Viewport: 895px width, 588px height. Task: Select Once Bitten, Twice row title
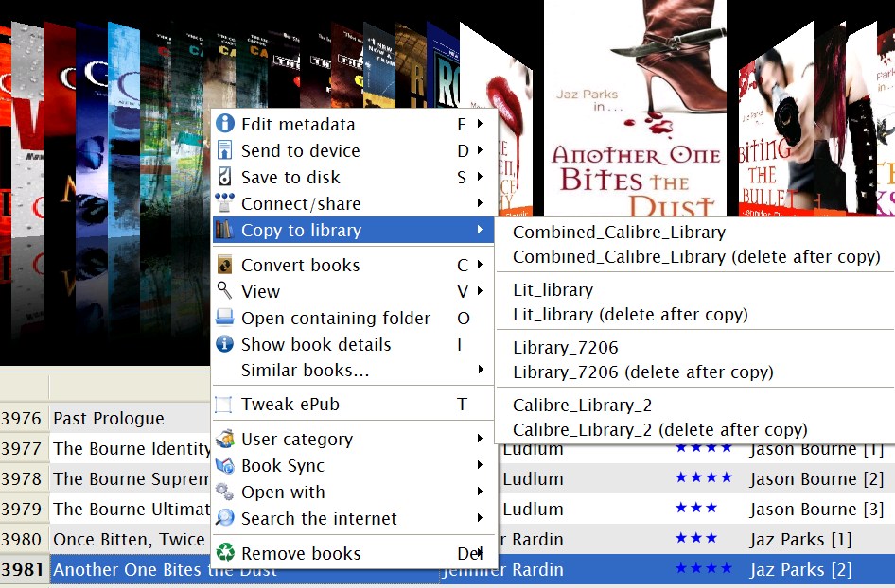(129, 539)
